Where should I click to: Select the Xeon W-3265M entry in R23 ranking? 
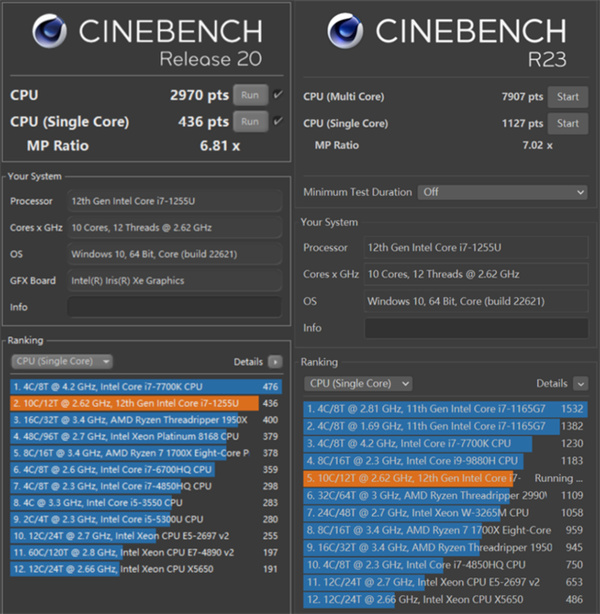(445, 513)
